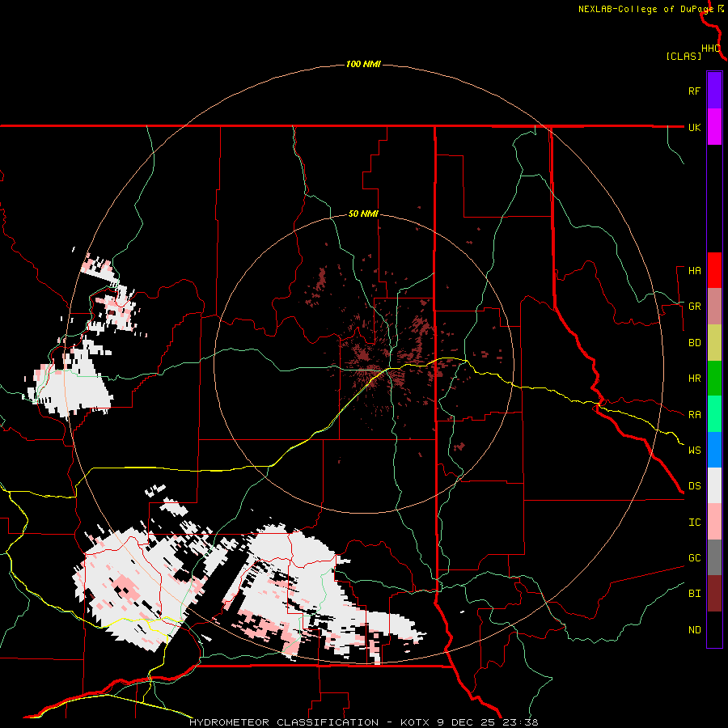Click the "IC" legend label
Image resolution: width=728 pixels, height=728 pixels.
pos(694,523)
